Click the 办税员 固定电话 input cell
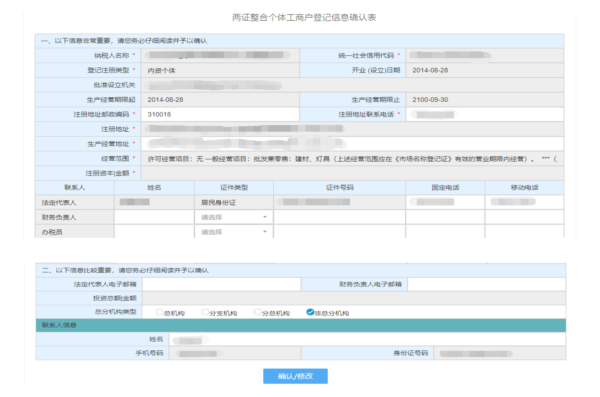 pyautogui.click(x=445, y=232)
